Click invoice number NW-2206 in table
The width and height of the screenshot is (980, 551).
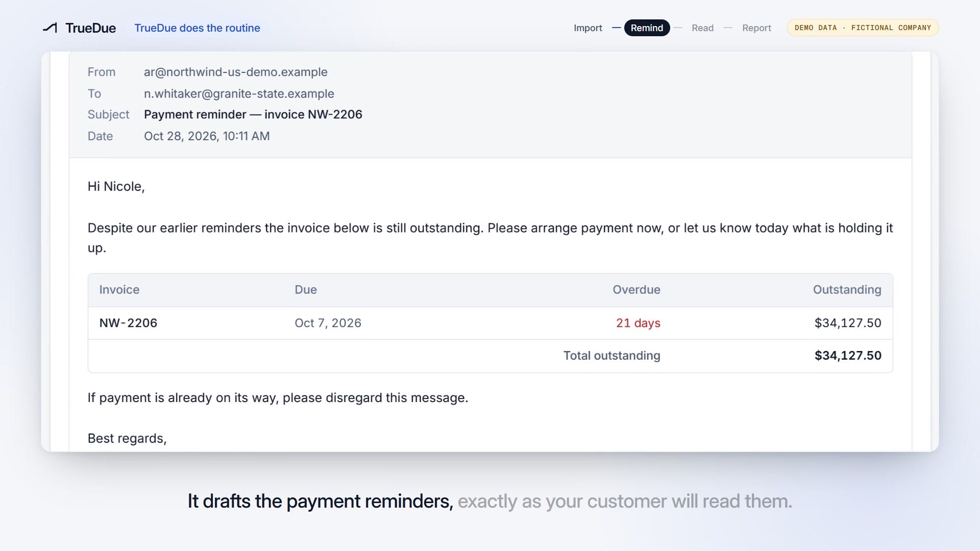128,323
